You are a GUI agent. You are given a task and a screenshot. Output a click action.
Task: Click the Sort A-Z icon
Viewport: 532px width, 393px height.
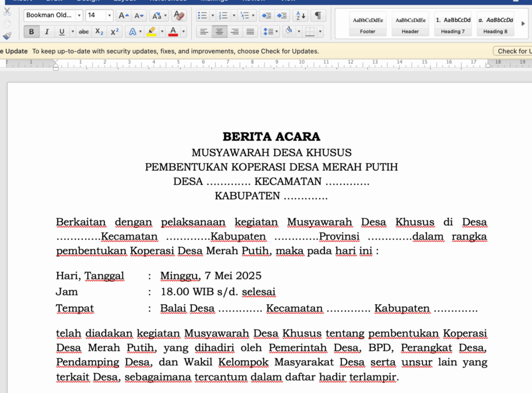tap(300, 16)
